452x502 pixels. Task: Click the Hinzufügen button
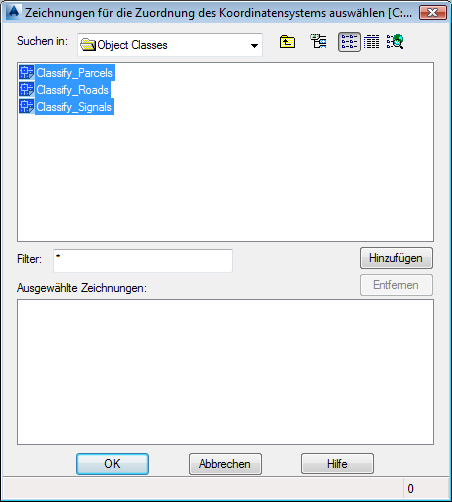[x=396, y=258]
